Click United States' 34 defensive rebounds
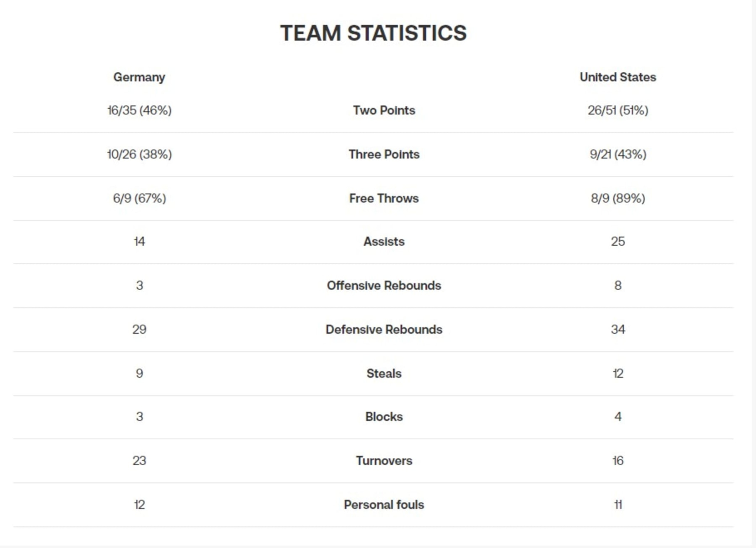Viewport: 756px width, 548px height. 618,329
